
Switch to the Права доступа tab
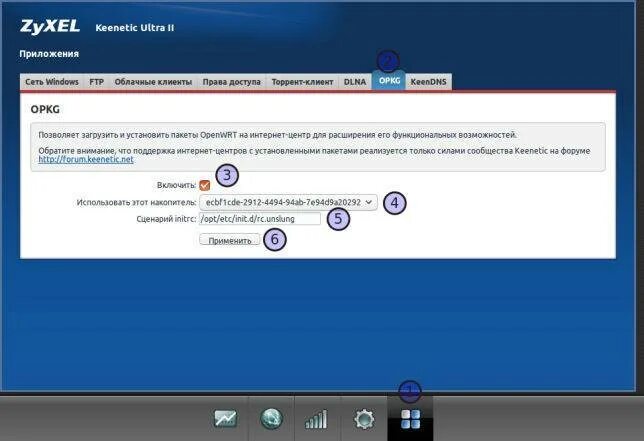pos(232,82)
